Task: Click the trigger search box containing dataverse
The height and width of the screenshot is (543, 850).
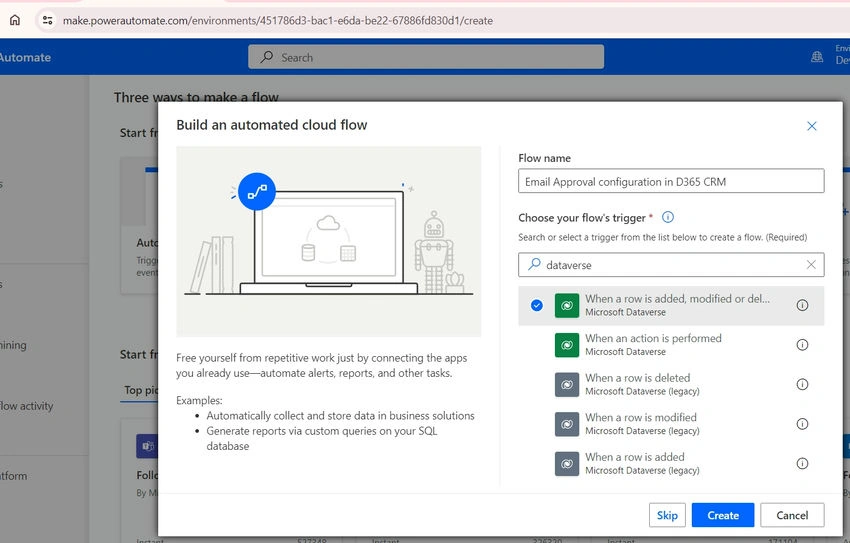Action: click(x=671, y=264)
